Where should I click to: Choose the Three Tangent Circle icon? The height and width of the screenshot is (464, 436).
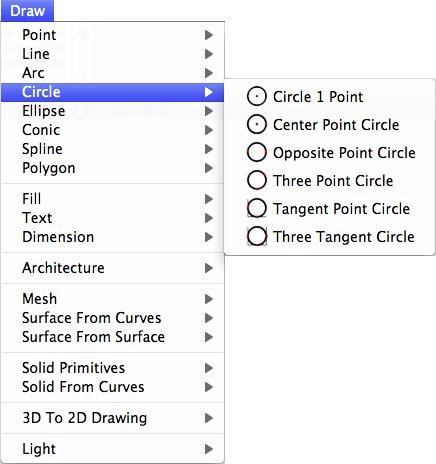pos(257,236)
